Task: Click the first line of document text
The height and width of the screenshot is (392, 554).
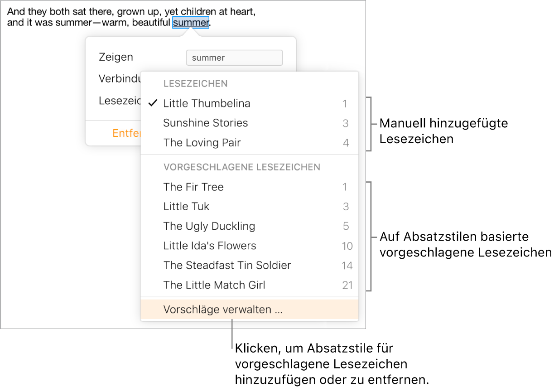Action: pos(131,12)
